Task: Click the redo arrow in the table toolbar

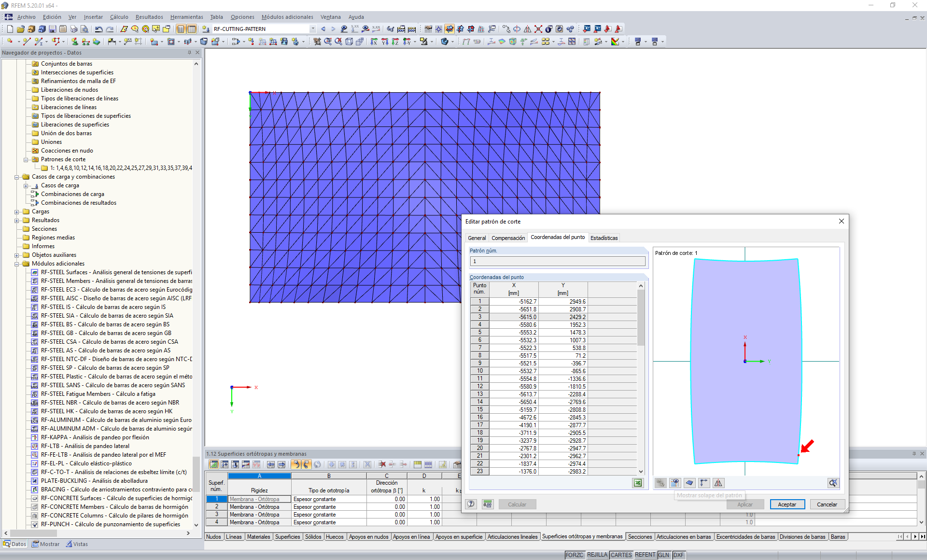Action: [306, 464]
